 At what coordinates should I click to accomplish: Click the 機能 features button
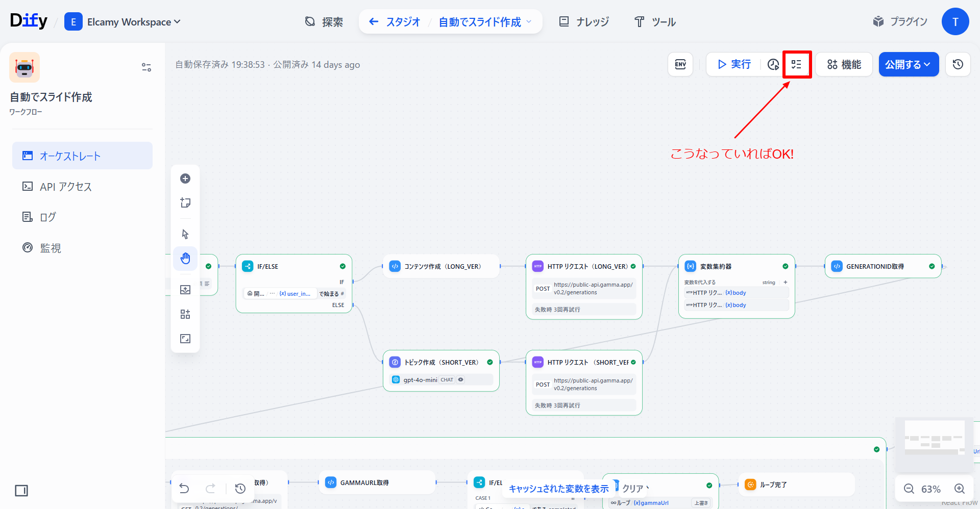(844, 64)
